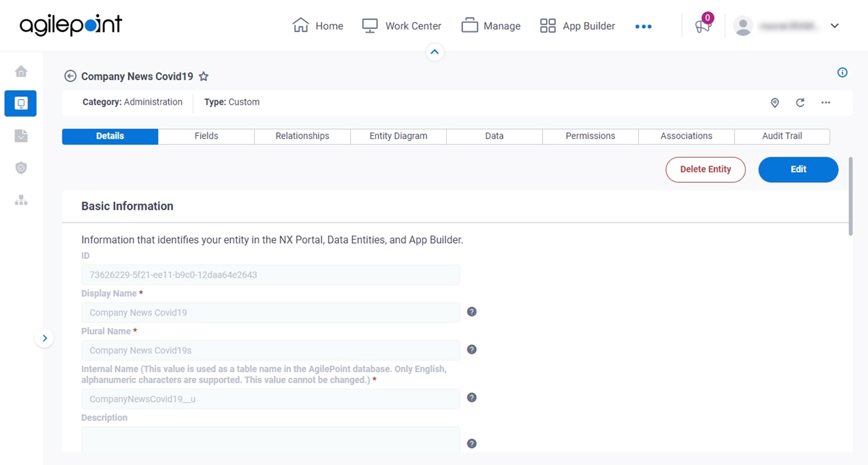Click the AgilePoint logo
Viewport: 868px width, 465px height.
[x=71, y=25]
